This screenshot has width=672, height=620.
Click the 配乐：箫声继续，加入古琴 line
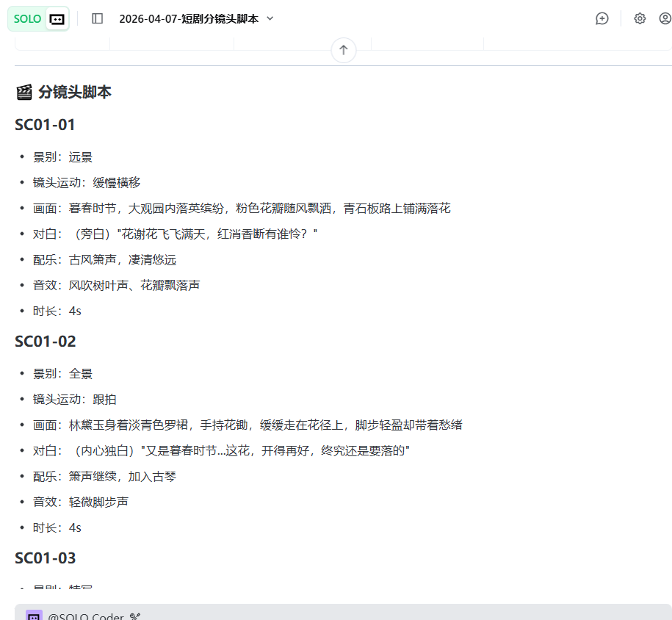(104, 477)
